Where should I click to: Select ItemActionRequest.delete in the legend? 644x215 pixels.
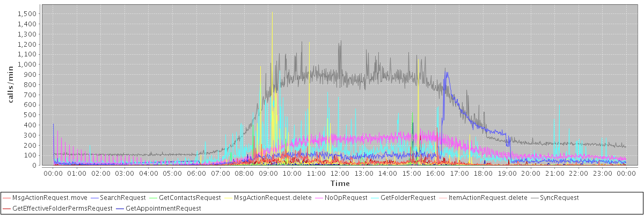(x=487, y=198)
